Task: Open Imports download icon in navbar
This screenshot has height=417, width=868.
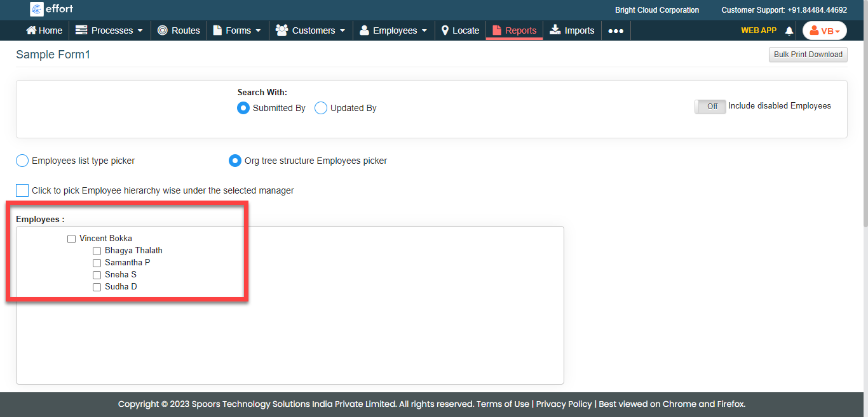Action: click(555, 30)
